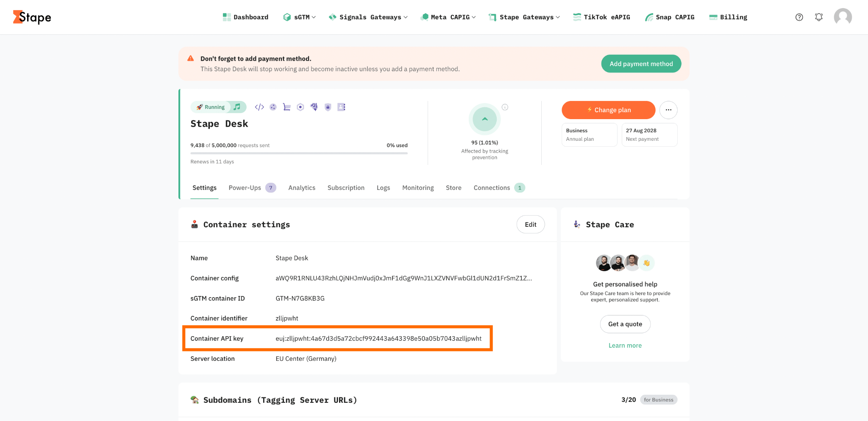Click the filter sliders power-up icon
Viewport: 868px width, 421px height.
pos(314,107)
